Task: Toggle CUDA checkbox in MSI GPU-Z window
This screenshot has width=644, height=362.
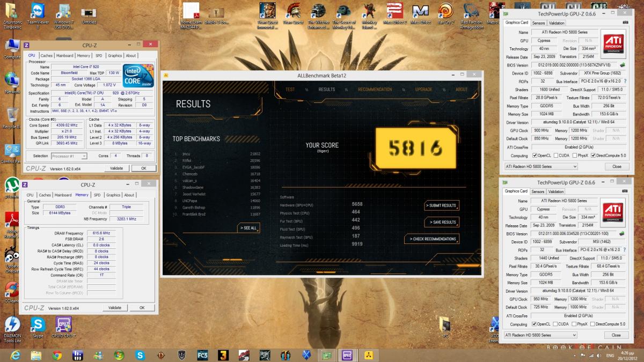Action: pyautogui.click(x=555, y=324)
